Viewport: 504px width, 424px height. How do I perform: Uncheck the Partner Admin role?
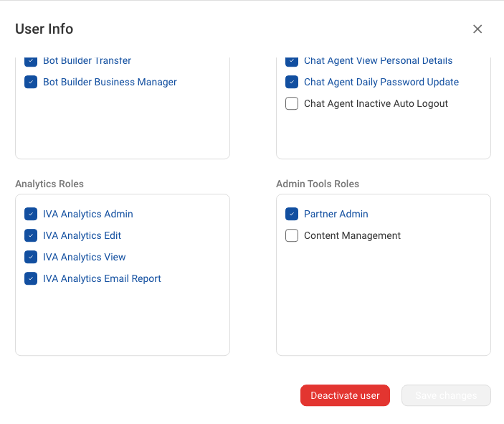(x=292, y=214)
